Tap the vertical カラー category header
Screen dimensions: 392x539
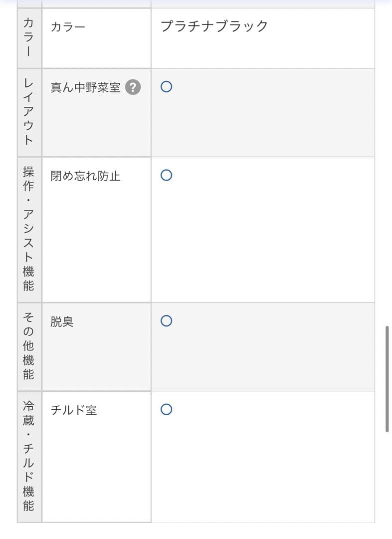point(29,38)
